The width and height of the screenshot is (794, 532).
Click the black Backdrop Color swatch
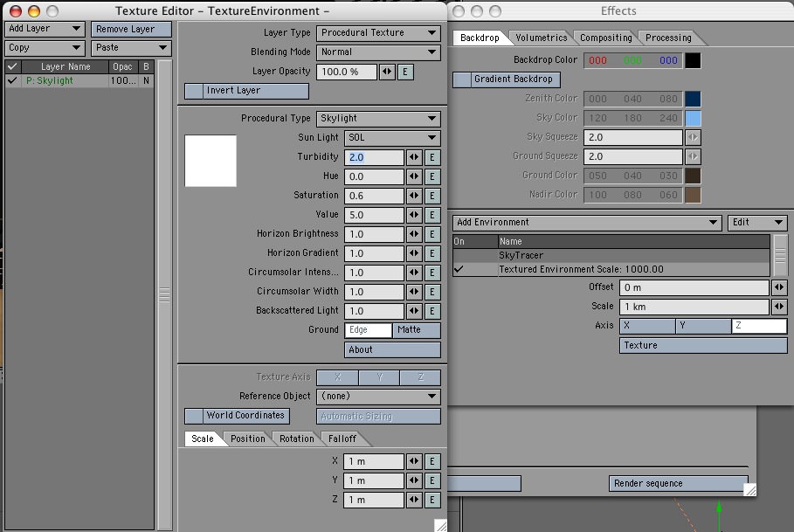(x=694, y=61)
